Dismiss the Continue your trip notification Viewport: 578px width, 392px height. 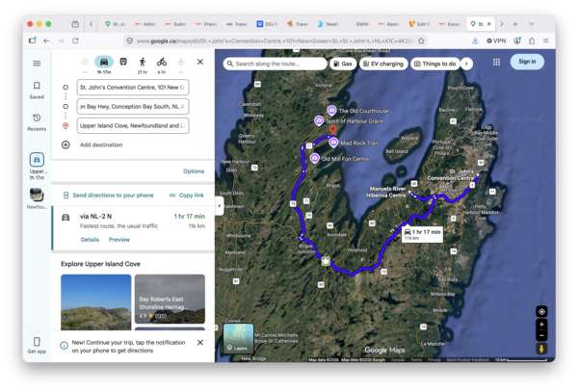(x=200, y=343)
